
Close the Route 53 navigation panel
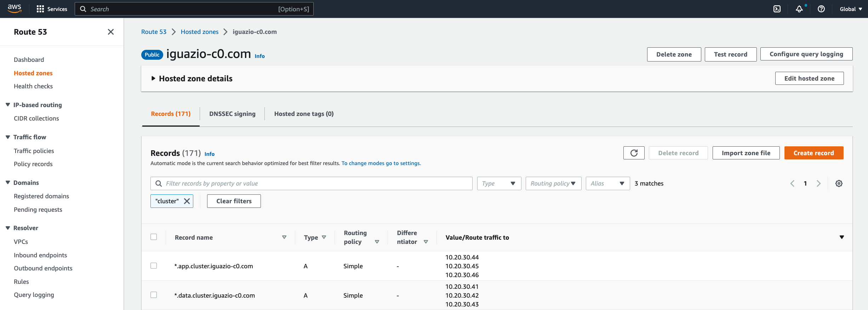111,32
